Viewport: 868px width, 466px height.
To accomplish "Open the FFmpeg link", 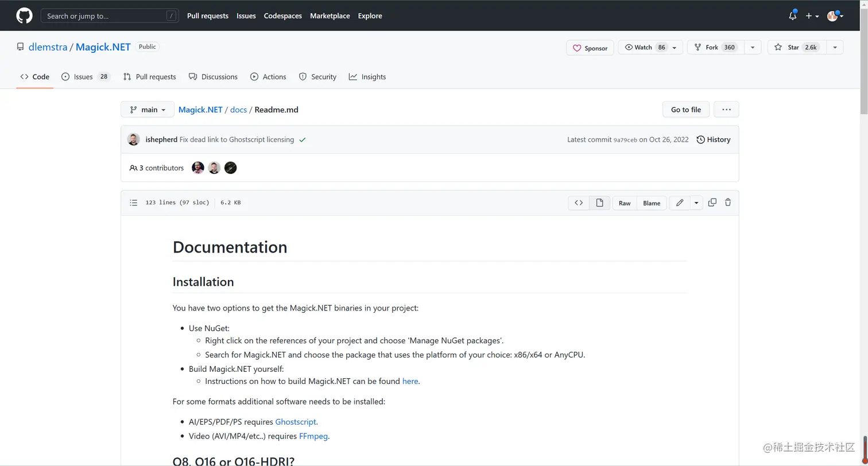I will (x=313, y=436).
